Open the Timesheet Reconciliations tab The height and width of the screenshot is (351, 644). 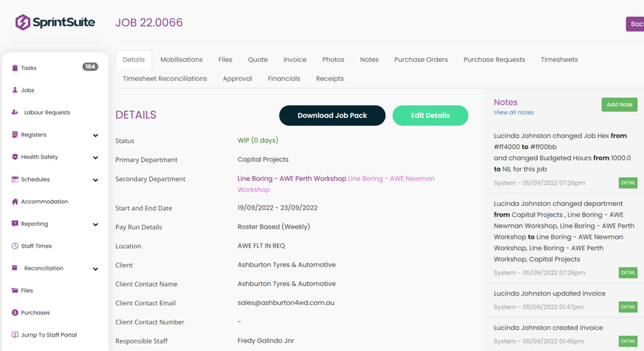click(x=164, y=79)
